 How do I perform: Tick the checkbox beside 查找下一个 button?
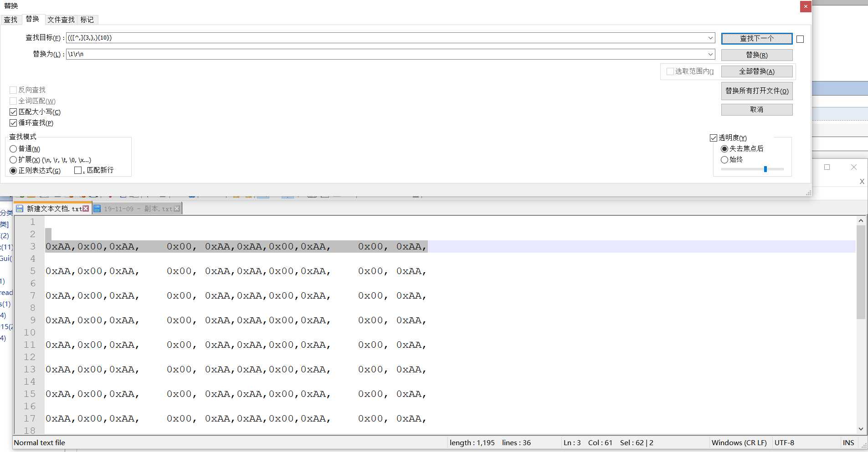[x=800, y=39]
